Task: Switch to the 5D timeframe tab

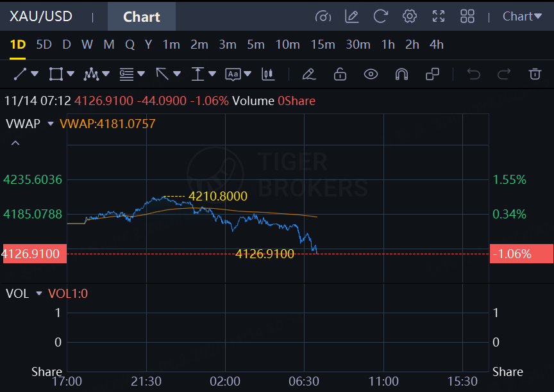Action: [44, 44]
